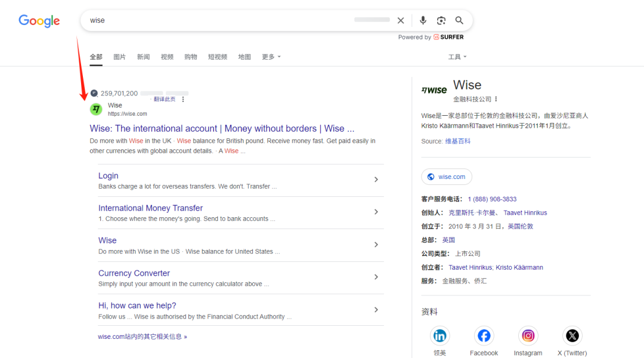
Task: Open the Instagram profile icon
Action: click(x=528, y=336)
